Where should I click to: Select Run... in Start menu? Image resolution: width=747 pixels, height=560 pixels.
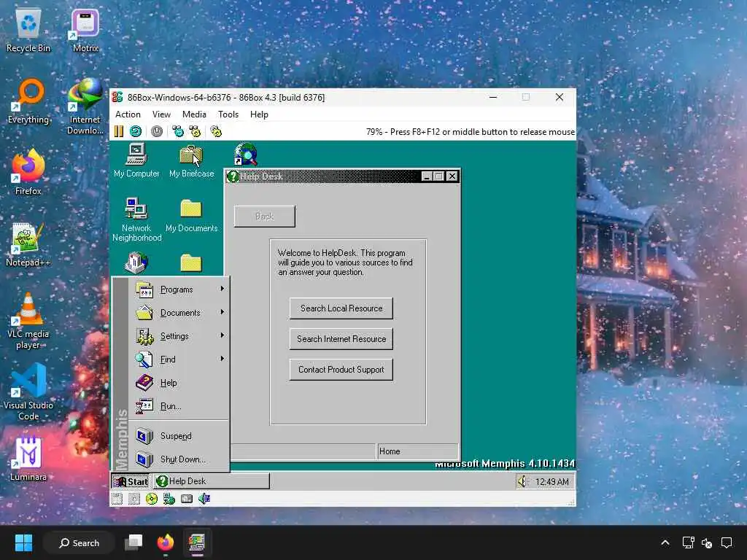[x=179, y=405]
